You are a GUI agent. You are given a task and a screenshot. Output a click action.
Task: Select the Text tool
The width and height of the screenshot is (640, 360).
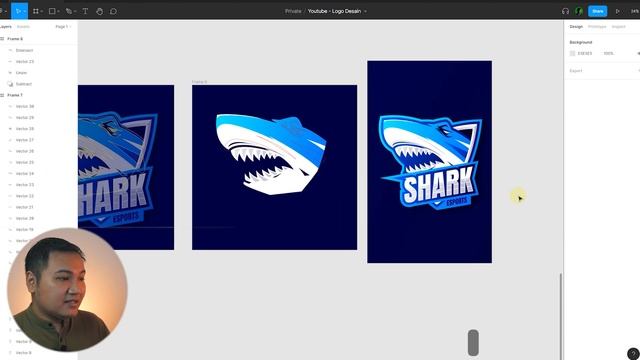pyautogui.click(x=85, y=11)
